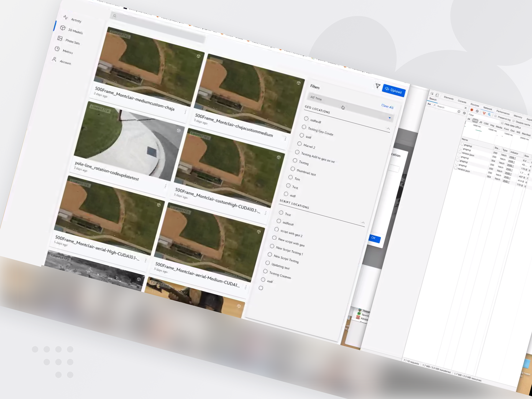This screenshot has width=532, height=399.
Task: Click the cloud upload icon in the Upload button
Action: click(x=387, y=89)
